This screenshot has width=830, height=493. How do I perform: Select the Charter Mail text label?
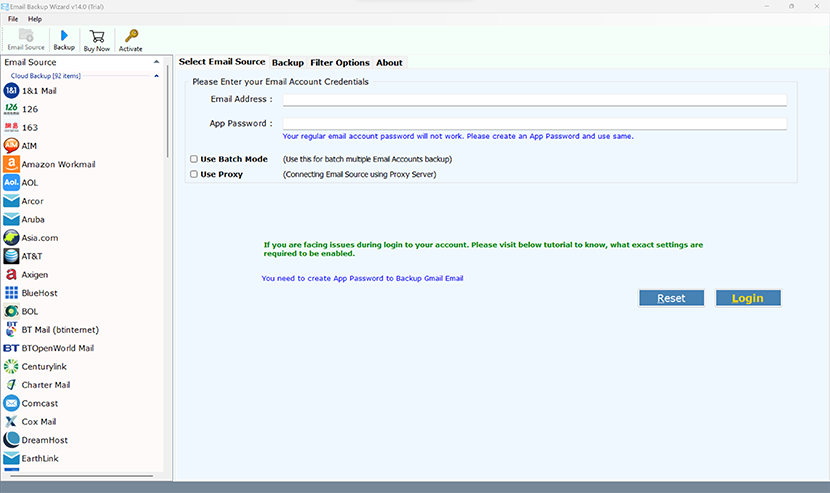46,385
